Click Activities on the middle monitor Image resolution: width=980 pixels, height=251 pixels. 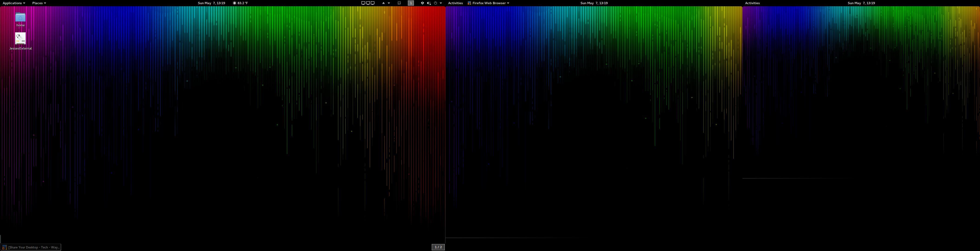[455, 3]
